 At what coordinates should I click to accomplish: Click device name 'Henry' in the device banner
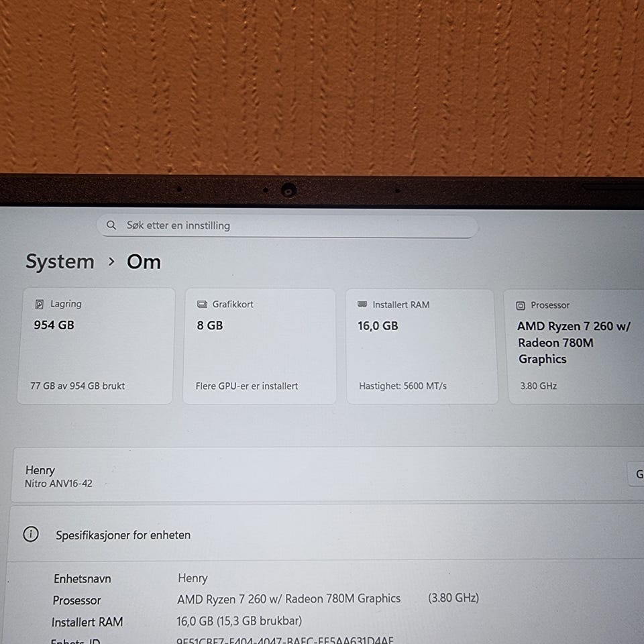click(x=40, y=470)
